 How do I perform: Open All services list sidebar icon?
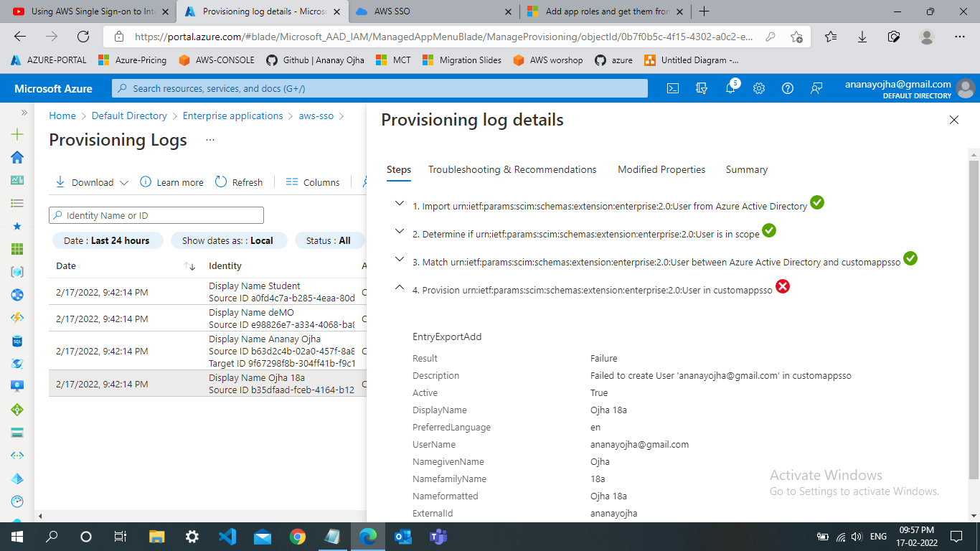click(x=17, y=203)
